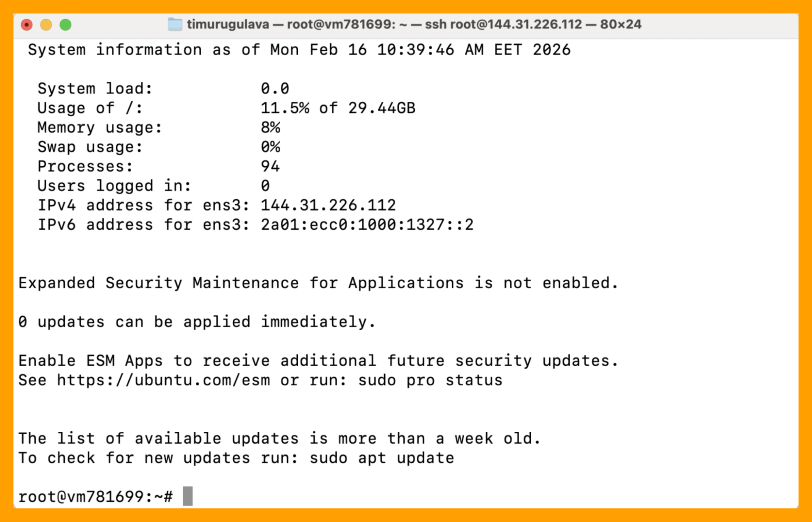Open the https://ubuntu.com/esm link
This screenshot has height=522, width=812.
163,381
